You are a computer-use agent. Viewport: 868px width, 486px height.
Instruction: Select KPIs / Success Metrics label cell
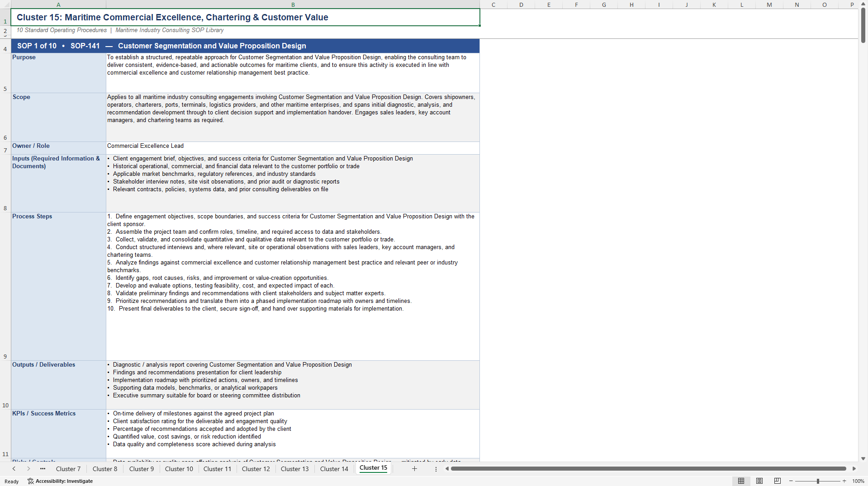58,434
